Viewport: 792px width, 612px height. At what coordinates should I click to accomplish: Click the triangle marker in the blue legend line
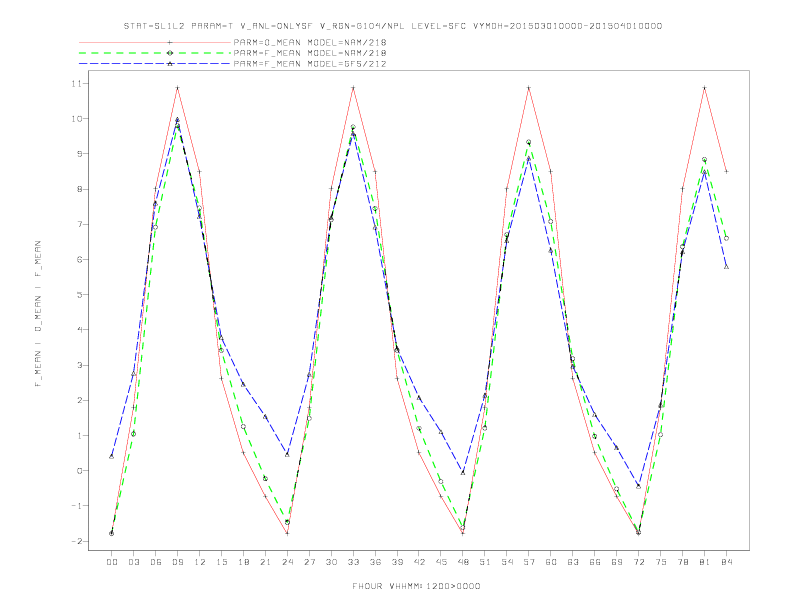tap(170, 64)
